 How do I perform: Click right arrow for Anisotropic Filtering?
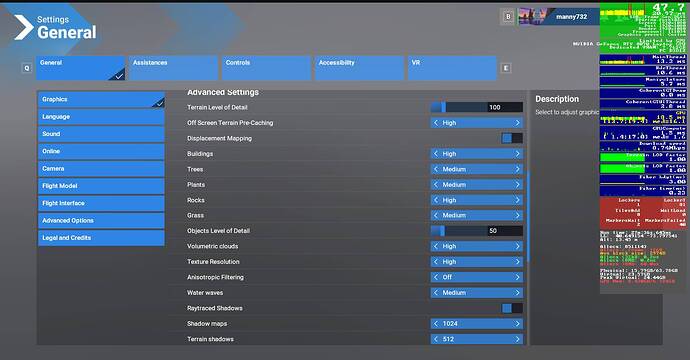click(x=518, y=277)
